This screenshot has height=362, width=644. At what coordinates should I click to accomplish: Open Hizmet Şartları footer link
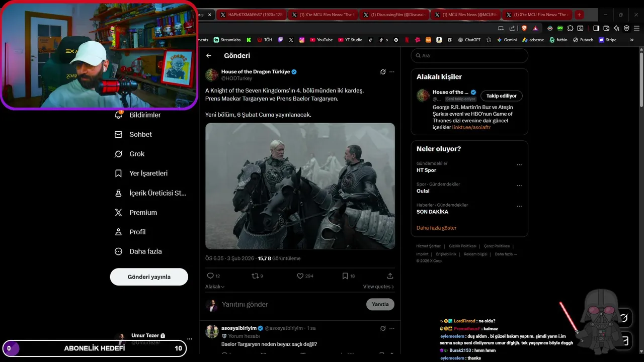pyautogui.click(x=429, y=246)
